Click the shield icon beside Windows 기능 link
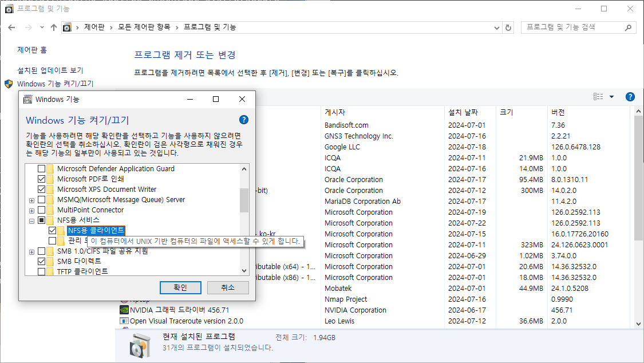Screen dimensions: 644x363 9,84
